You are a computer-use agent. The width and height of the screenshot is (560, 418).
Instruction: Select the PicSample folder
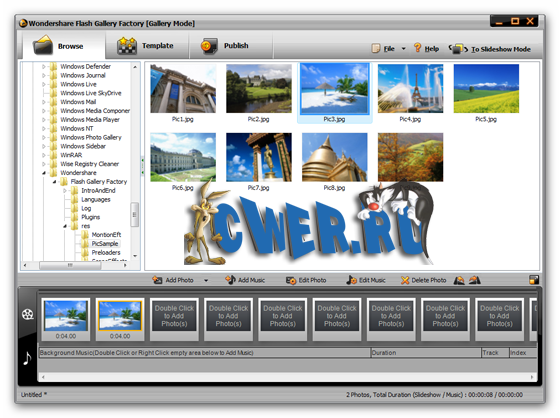[x=105, y=244]
